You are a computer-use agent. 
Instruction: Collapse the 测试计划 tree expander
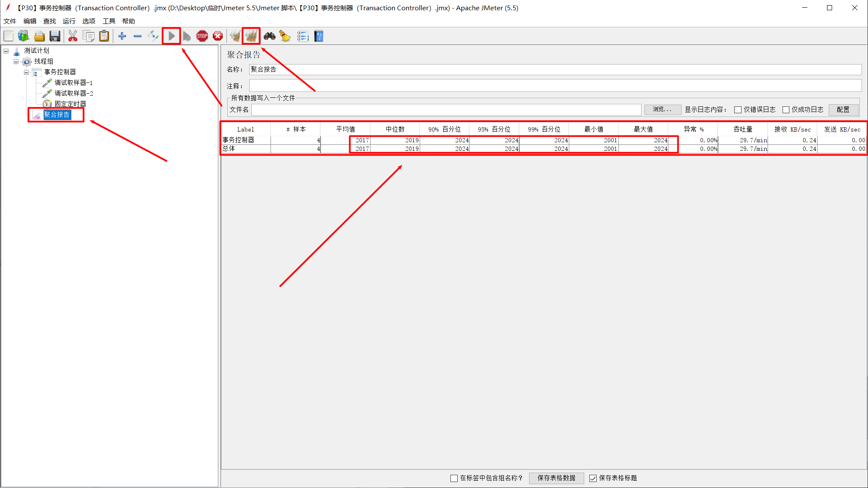[x=6, y=51]
